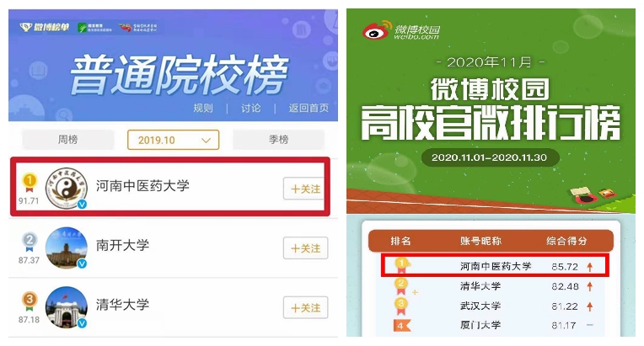Click up arrow beside score 82.48
The image size is (644, 346).
(x=590, y=286)
